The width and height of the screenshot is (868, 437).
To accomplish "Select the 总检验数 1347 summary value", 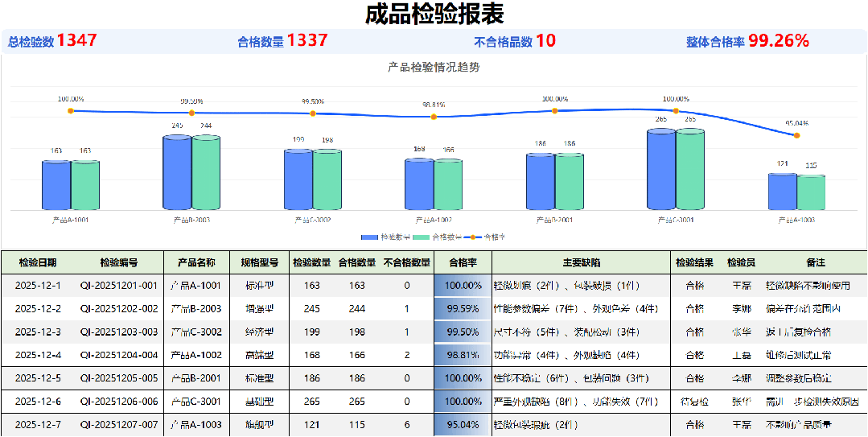I will coord(77,41).
